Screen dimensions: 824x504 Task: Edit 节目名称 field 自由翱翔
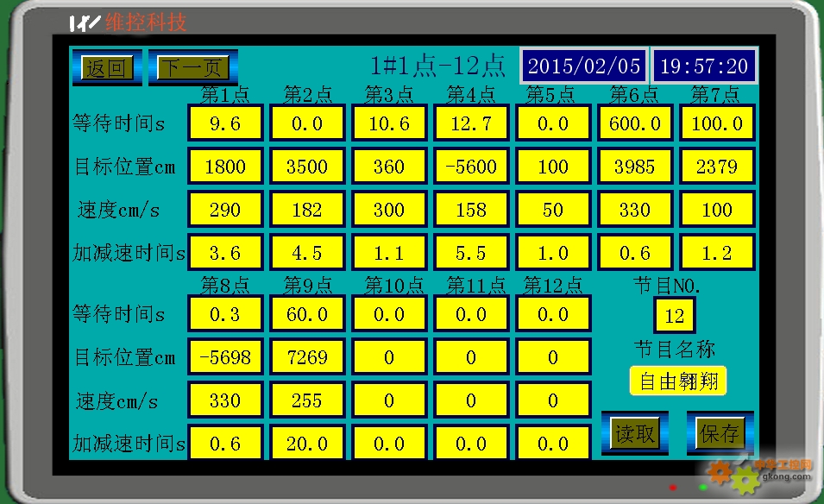678,381
